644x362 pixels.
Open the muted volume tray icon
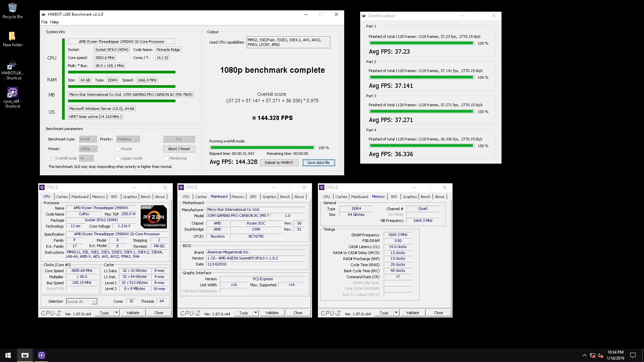601,355
